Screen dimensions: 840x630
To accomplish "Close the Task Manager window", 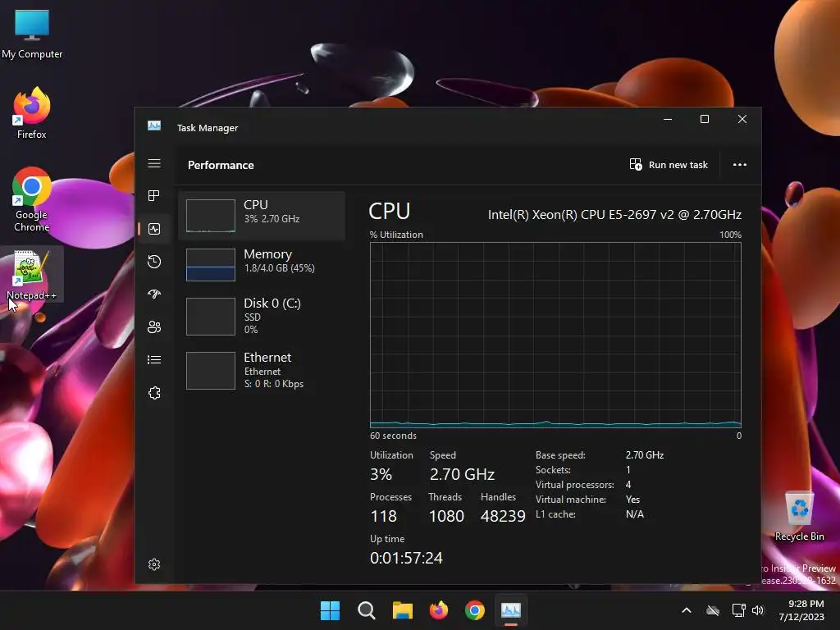I will 742,119.
